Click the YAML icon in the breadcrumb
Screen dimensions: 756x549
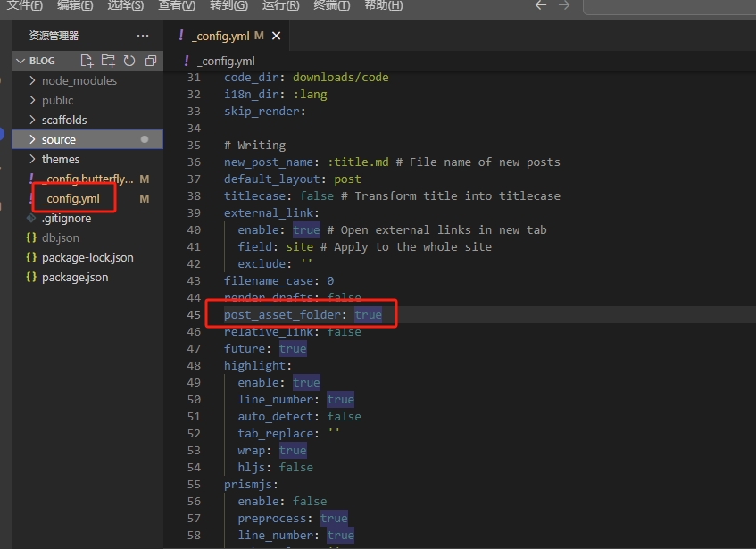[x=187, y=61]
